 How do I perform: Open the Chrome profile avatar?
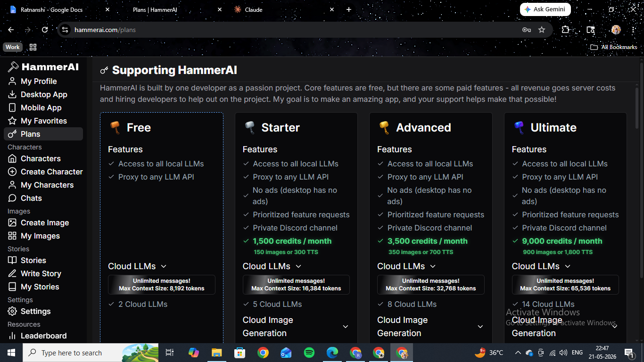tap(616, 30)
